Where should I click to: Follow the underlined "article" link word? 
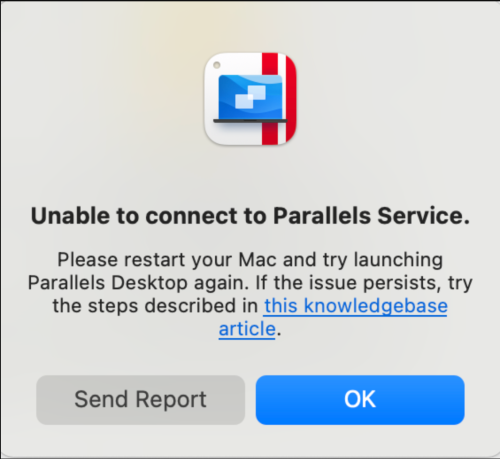point(247,329)
